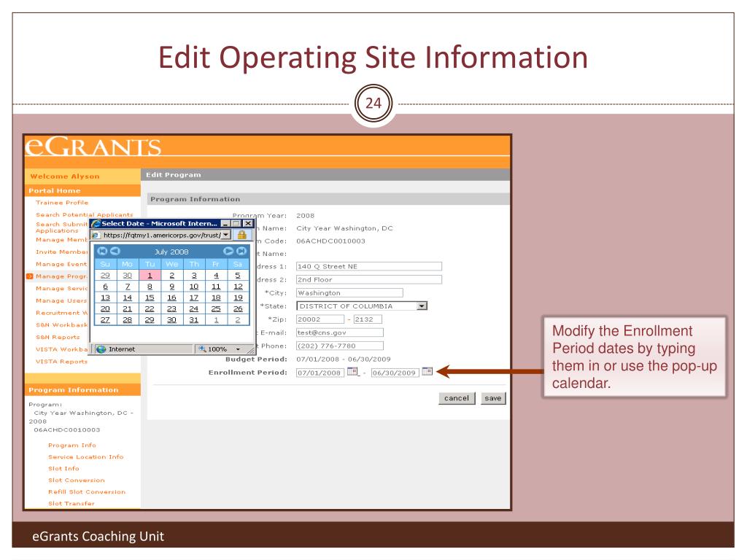Jump to last month in calendar popup
This screenshot has height=560, width=747.
click(241, 251)
